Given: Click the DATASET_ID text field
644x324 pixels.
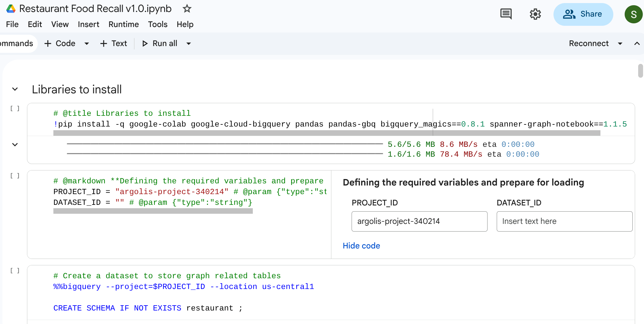Looking at the screenshot, I should (x=564, y=221).
